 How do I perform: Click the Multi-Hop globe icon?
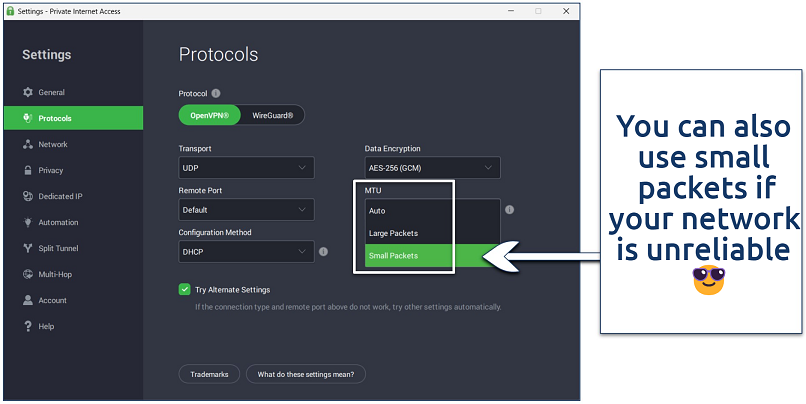tap(27, 274)
